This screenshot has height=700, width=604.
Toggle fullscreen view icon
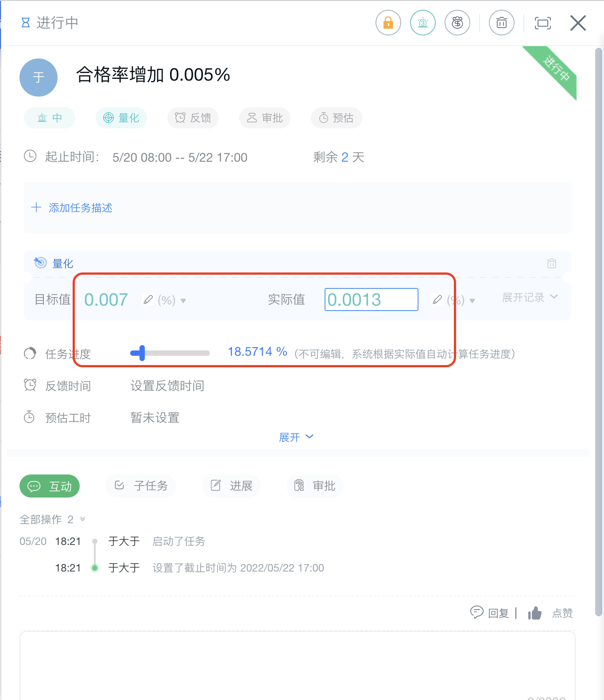(x=543, y=23)
